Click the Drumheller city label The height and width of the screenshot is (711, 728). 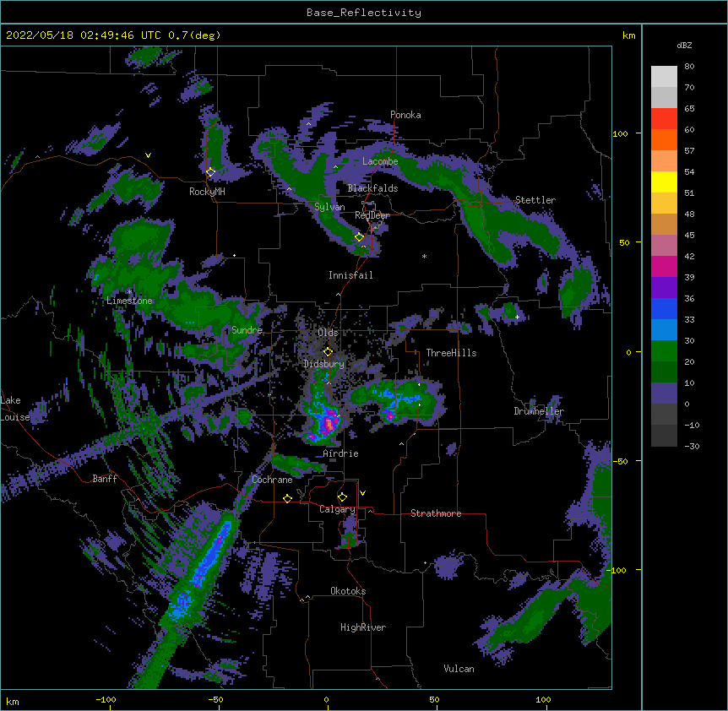point(539,411)
